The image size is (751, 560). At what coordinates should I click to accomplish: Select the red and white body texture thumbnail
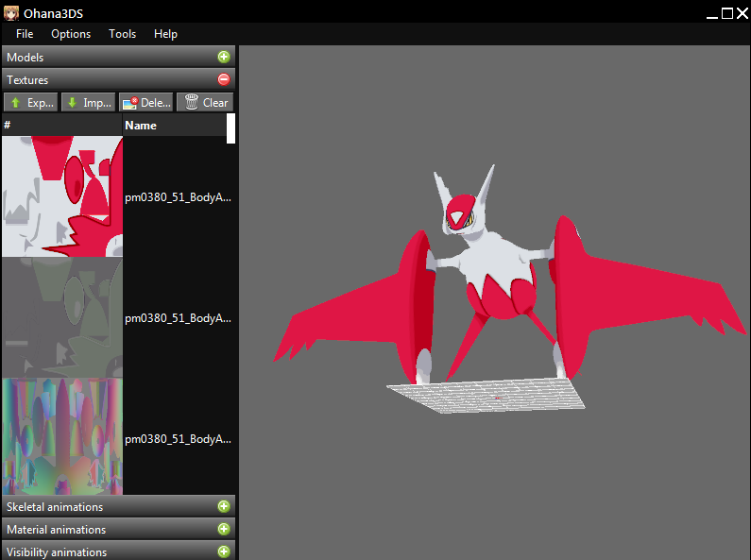(61, 196)
